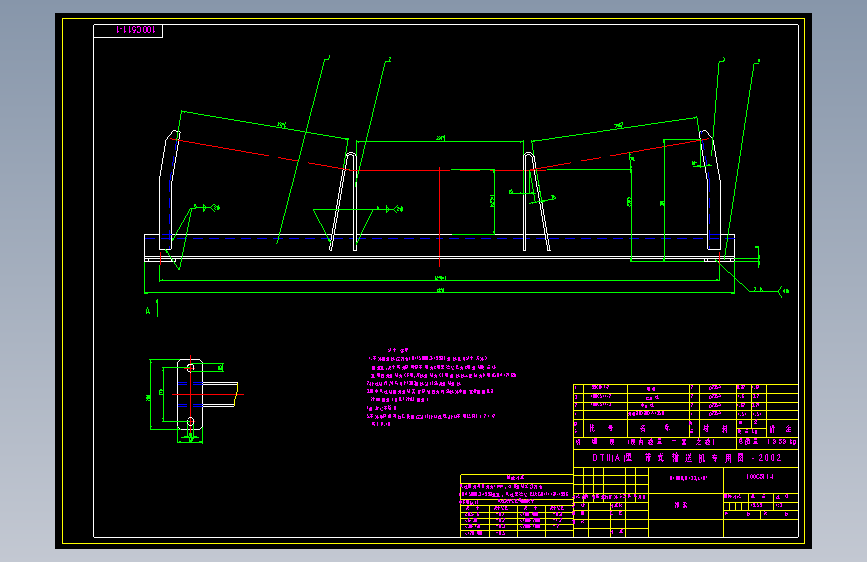This screenshot has height=562, width=867.
Task: Pick the right inner upright support outline
Action: 536,201
